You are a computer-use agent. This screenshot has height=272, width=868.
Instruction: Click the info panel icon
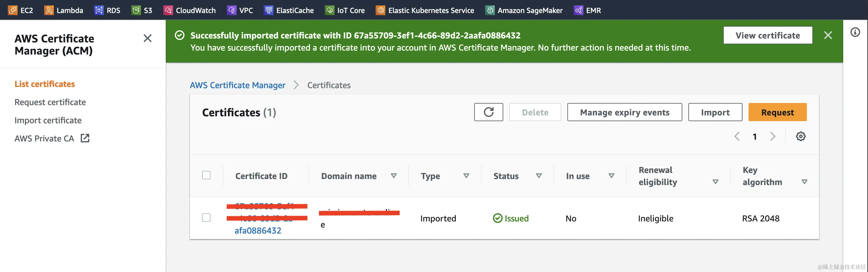(x=855, y=32)
